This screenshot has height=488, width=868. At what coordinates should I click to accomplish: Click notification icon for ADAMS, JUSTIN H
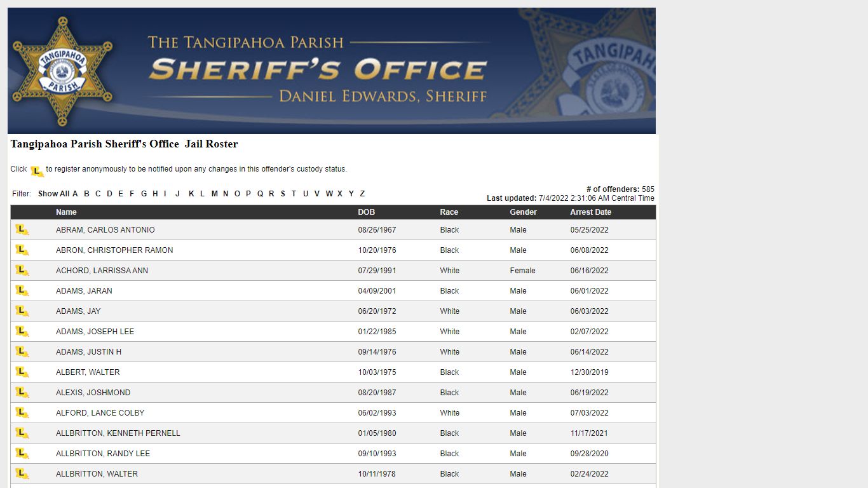(x=22, y=352)
